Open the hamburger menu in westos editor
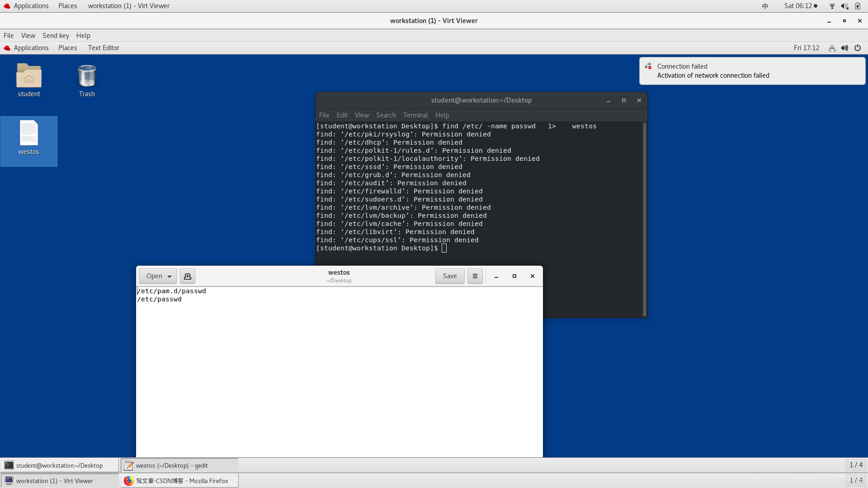The image size is (868, 488). [x=475, y=276]
